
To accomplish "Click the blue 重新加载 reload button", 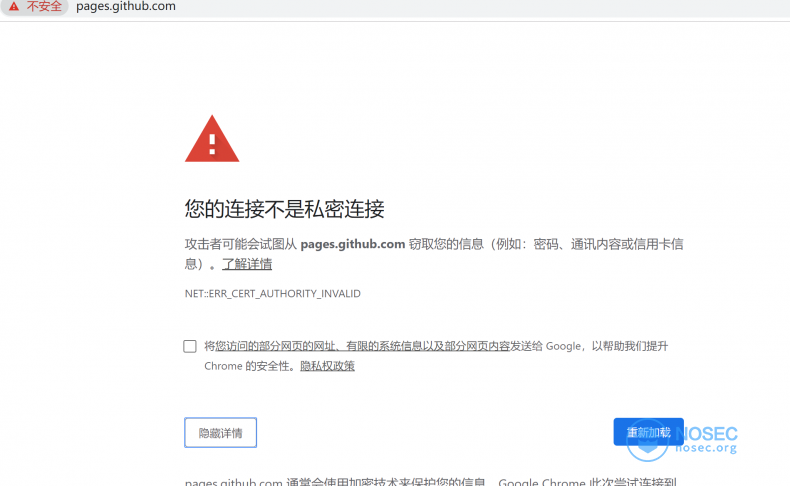I will pyautogui.click(x=648, y=432).
